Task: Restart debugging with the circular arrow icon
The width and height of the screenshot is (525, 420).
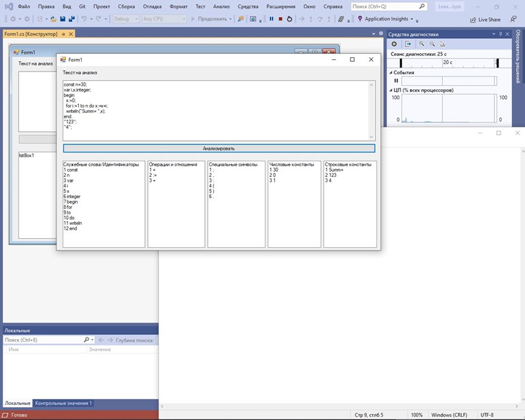Action: point(289,19)
